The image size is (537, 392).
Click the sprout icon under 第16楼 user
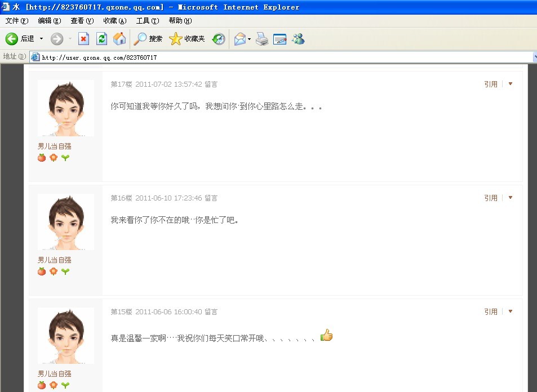click(65, 271)
